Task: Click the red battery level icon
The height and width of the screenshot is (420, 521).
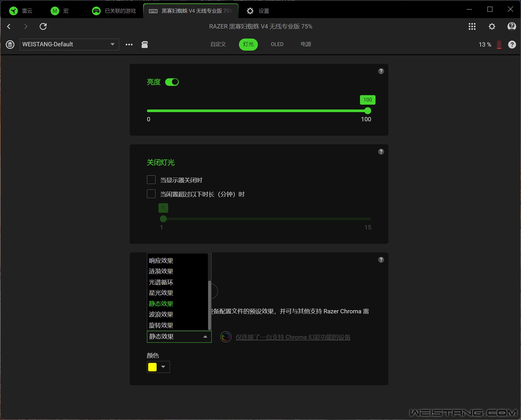Action: pos(499,45)
